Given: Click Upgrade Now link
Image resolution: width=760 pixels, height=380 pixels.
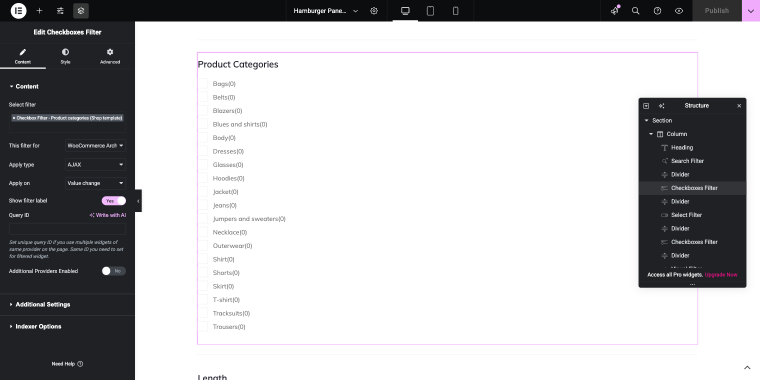Looking at the screenshot, I should coord(721,275).
